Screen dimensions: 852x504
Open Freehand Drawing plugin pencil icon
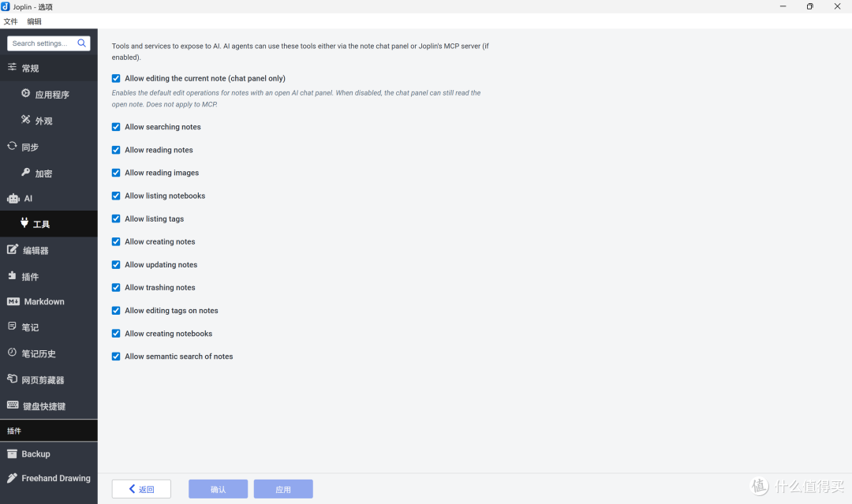12,478
